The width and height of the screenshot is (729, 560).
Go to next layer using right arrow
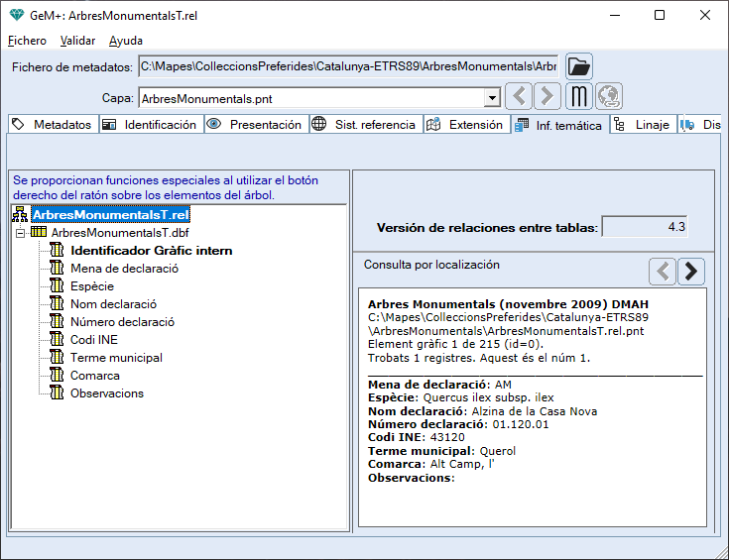click(x=547, y=97)
